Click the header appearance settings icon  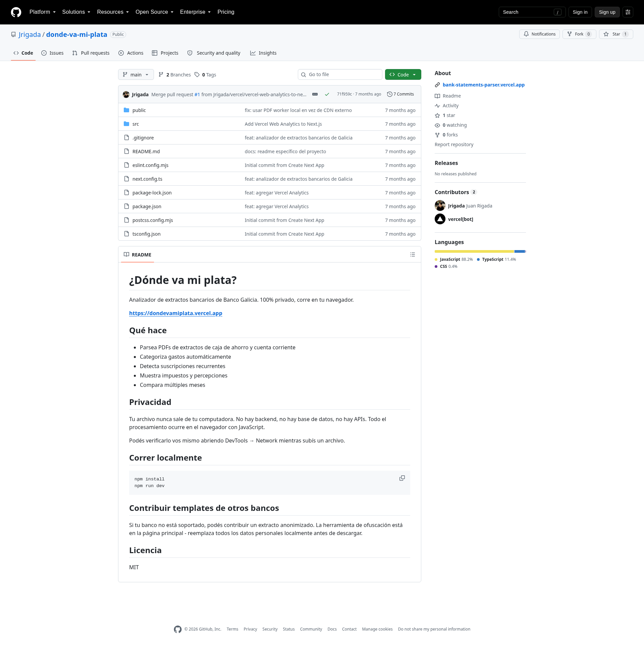[x=628, y=12]
